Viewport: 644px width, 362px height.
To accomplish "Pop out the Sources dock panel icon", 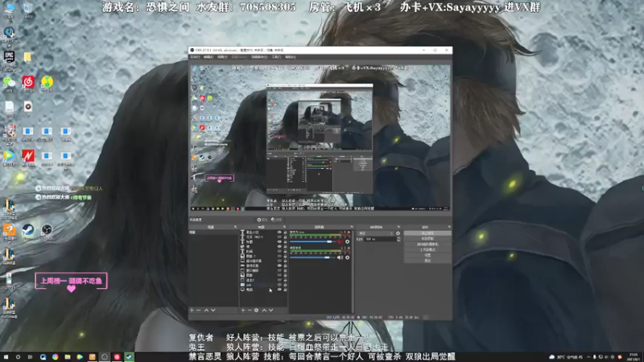I will coord(284,227).
